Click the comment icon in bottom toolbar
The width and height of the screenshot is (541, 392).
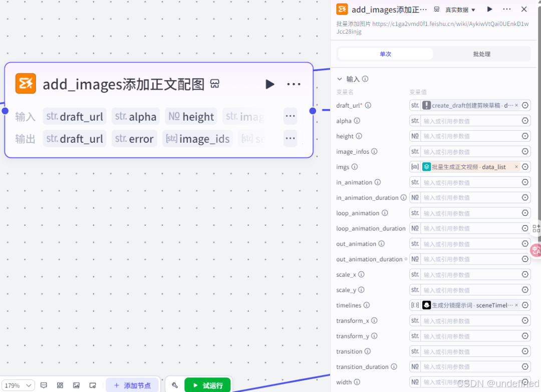tap(44, 385)
